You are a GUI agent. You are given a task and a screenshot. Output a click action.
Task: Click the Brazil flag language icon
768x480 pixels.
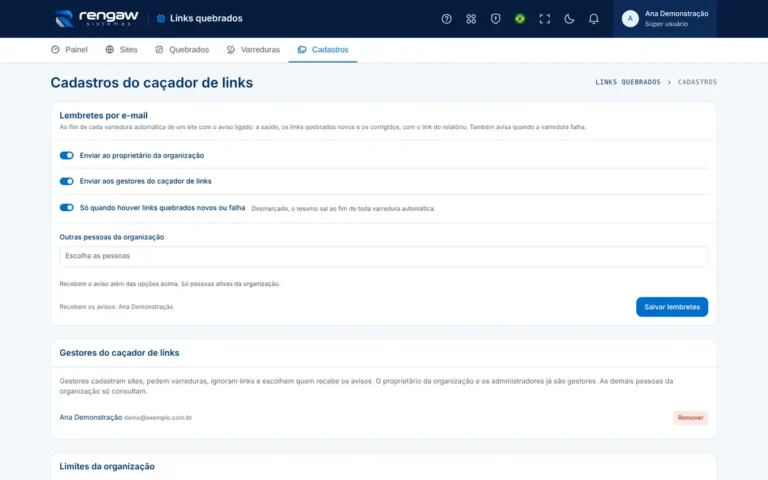[520, 19]
